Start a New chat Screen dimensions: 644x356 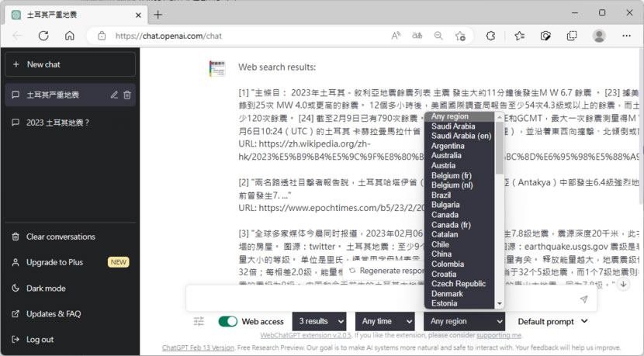coord(70,64)
